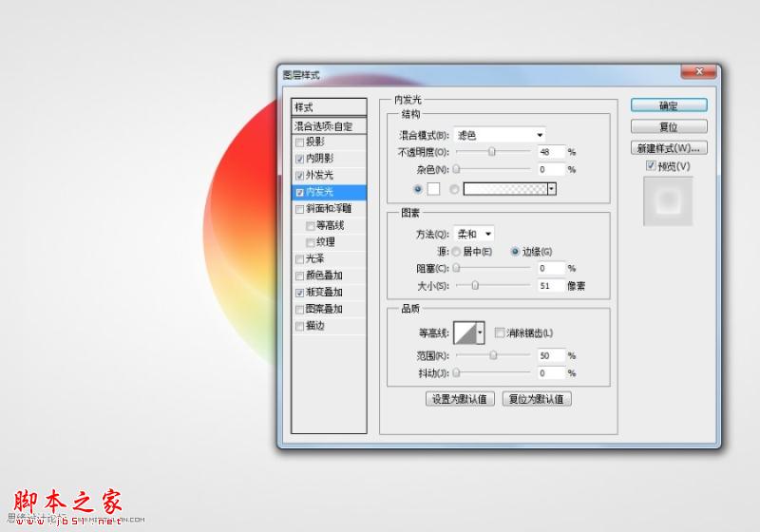760x532 pixels.
Task: Click the size value field 51
Action: 552,286
